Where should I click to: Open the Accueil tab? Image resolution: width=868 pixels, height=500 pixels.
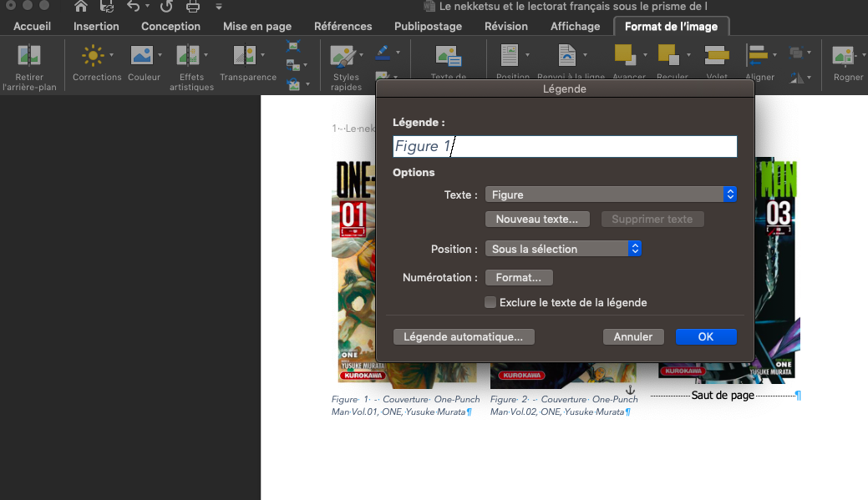32,26
